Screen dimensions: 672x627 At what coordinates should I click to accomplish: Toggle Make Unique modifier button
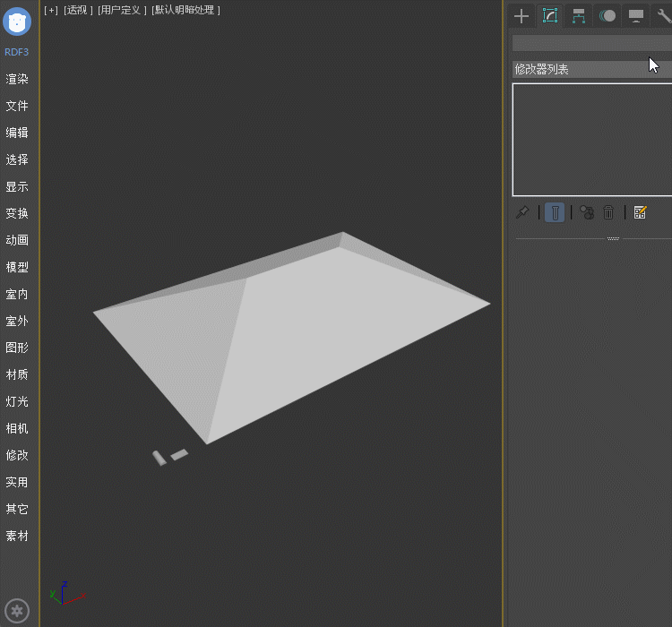(x=586, y=212)
